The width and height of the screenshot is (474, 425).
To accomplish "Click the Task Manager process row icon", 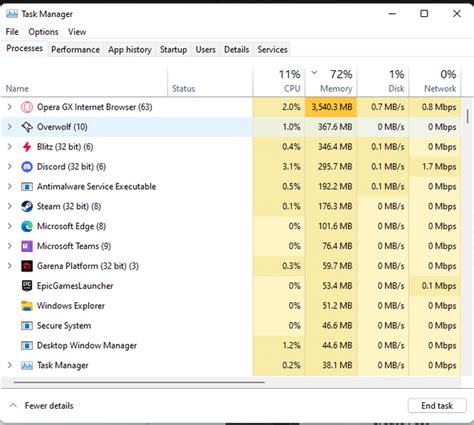I will [x=27, y=365].
